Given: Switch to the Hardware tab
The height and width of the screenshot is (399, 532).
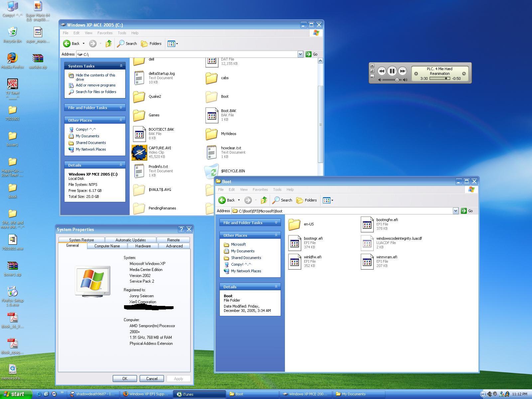Looking at the screenshot, I should coord(143,246).
